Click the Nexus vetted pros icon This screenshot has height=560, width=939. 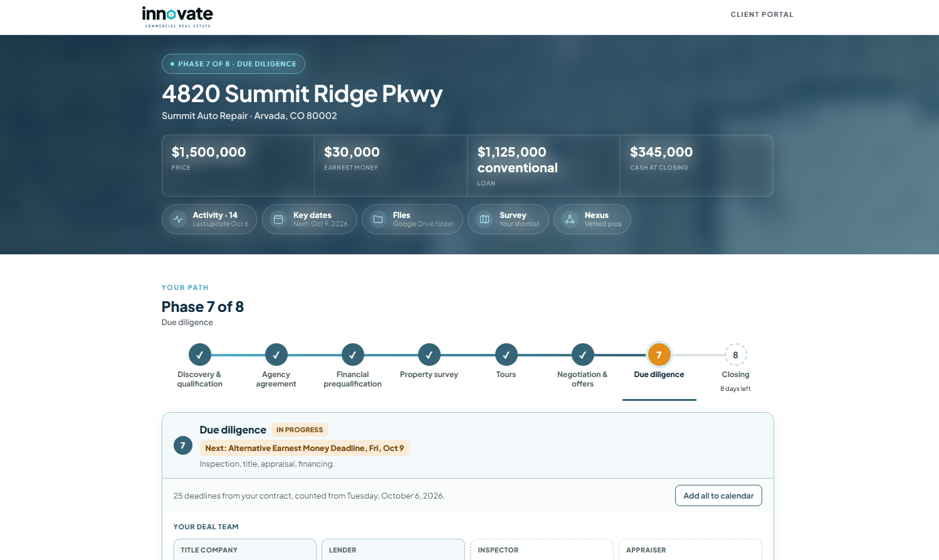coord(570,219)
